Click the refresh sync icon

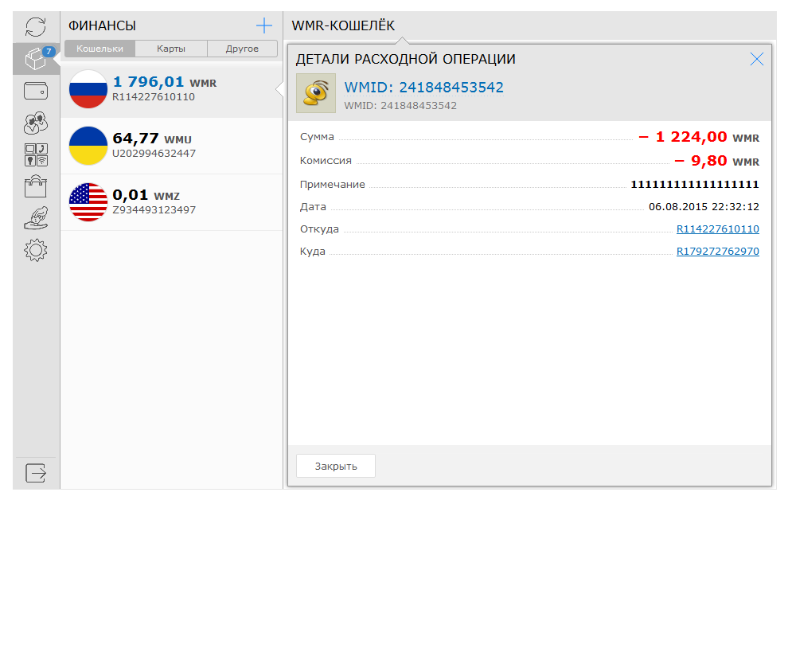click(x=36, y=27)
